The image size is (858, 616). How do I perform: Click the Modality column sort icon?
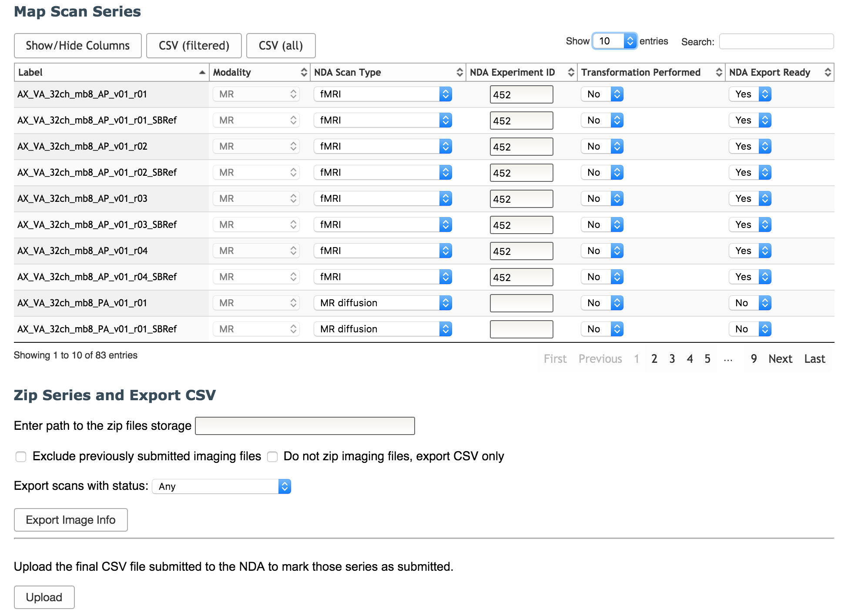pos(304,72)
